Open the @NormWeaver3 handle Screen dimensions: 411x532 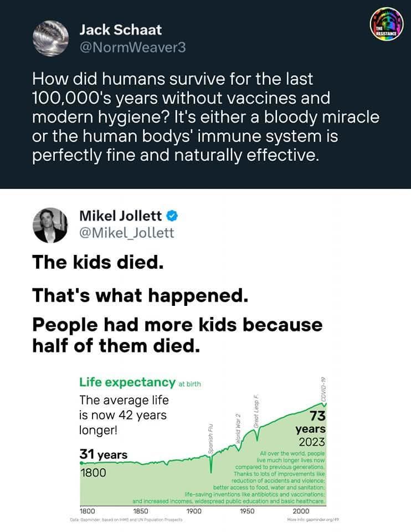tap(133, 48)
